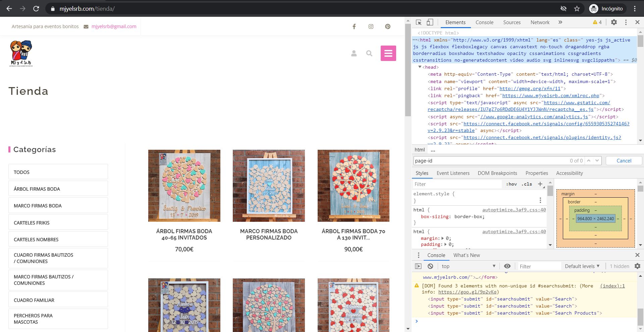Open the Instagram social link
The image size is (644, 332).
click(x=371, y=26)
